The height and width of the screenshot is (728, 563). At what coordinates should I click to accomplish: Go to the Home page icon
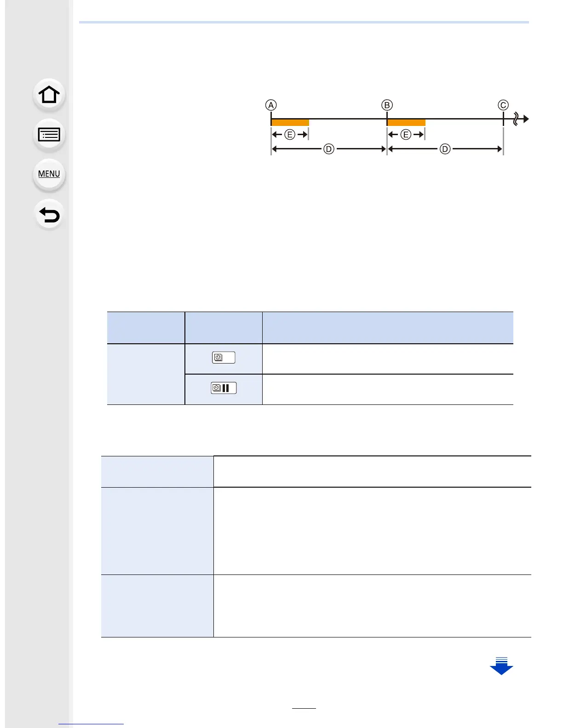pyautogui.click(x=49, y=95)
